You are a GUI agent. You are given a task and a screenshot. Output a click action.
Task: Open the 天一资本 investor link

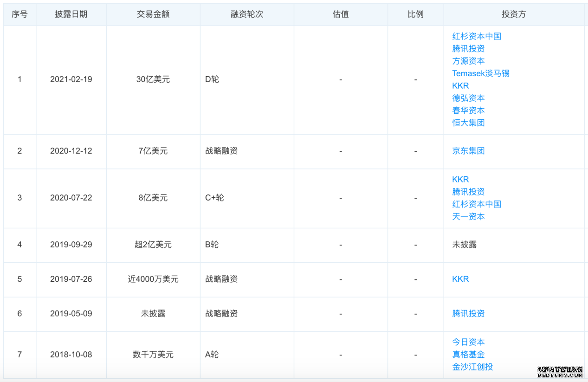(468, 217)
